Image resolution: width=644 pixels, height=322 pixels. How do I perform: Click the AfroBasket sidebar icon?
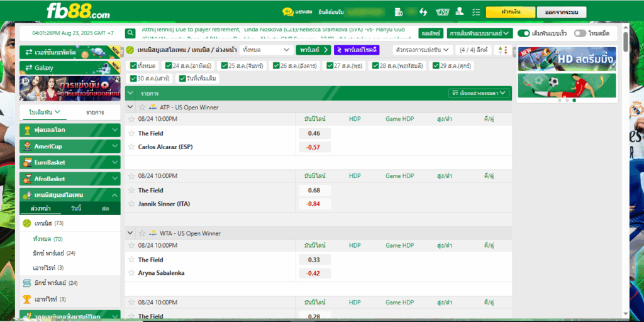click(28, 179)
